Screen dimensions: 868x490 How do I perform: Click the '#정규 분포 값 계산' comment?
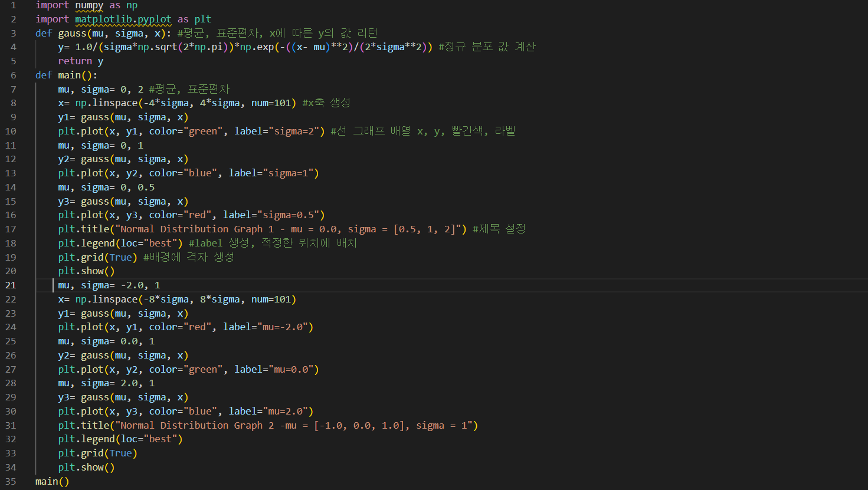(x=487, y=47)
